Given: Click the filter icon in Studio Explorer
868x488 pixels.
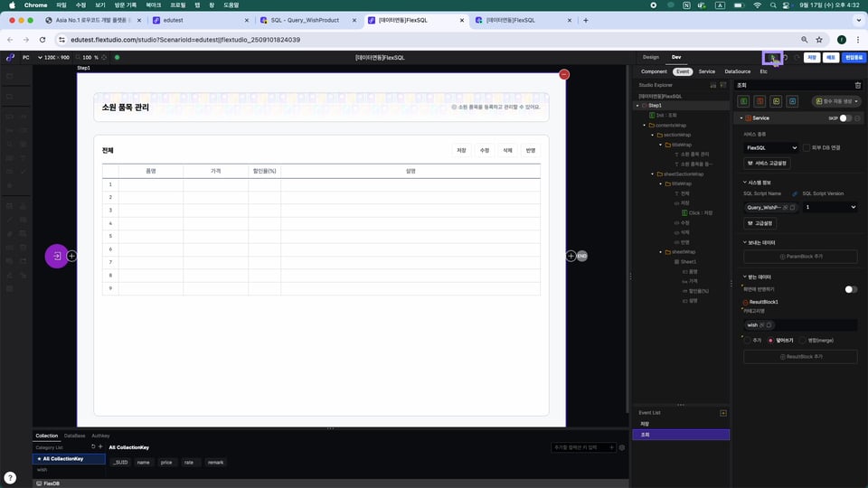Looking at the screenshot, I should click(723, 85).
